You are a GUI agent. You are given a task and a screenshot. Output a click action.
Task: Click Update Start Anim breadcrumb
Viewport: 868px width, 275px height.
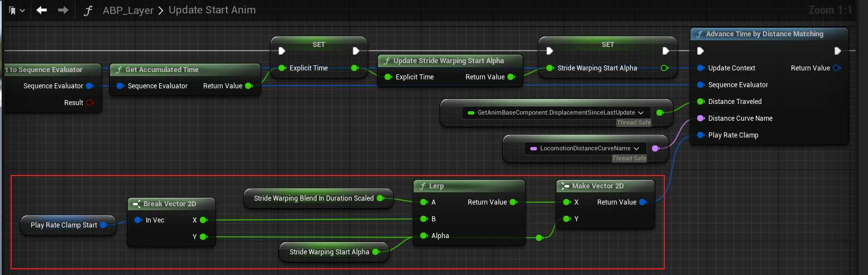point(212,11)
